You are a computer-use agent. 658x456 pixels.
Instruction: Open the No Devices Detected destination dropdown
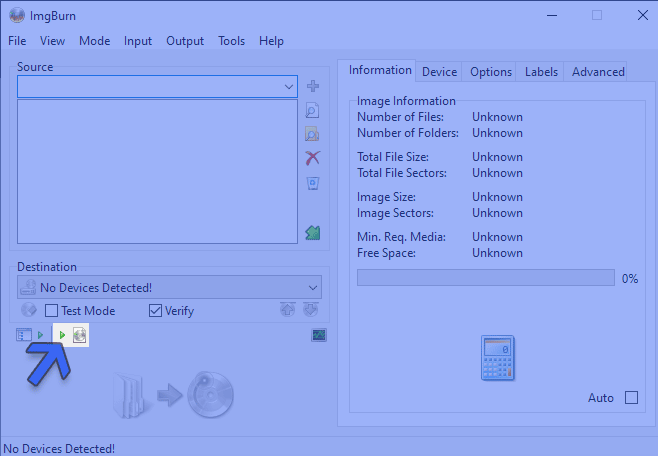click(x=170, y=287)
